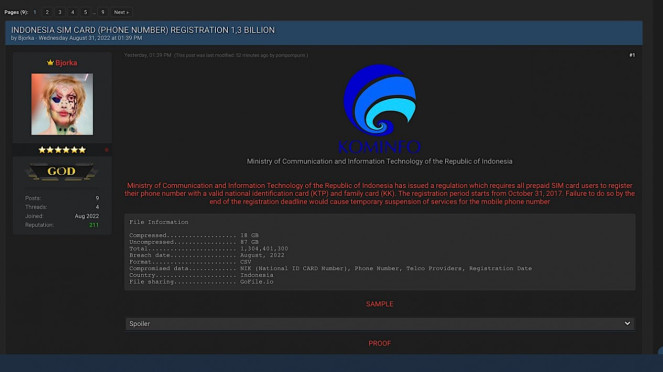Click the Compromised data line
The image size is (663, 372).
(330, 268)
